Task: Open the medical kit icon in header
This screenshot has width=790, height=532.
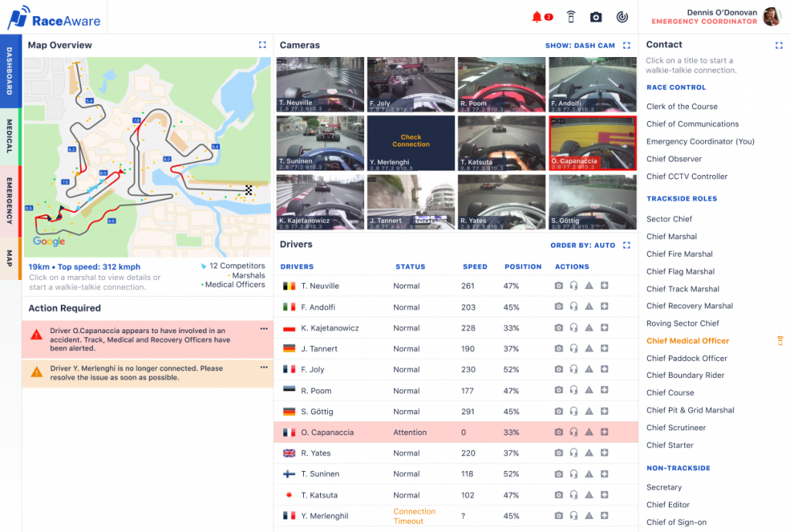Action: [596, 17]
